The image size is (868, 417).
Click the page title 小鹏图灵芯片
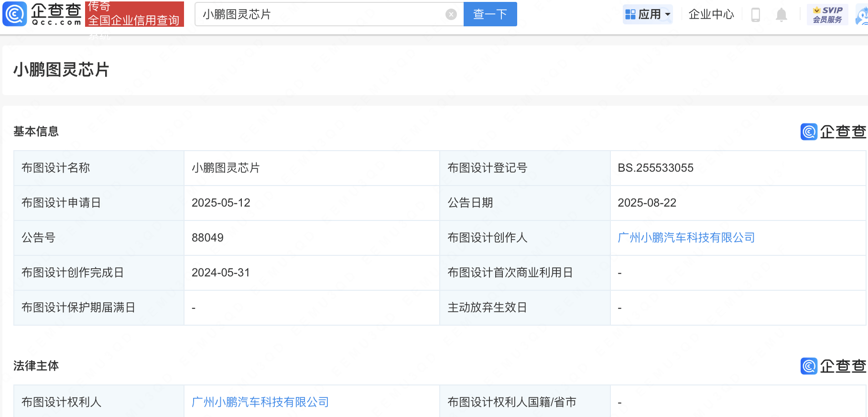click(61, 70)
